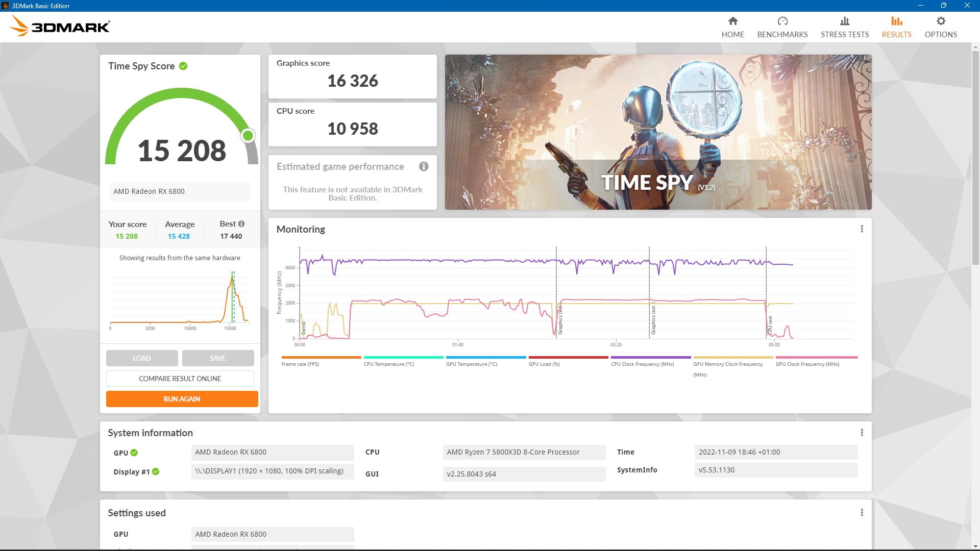Screen dimensions: 980x551
Task: Open Stress Tests bar chart icon
Action: (x=844, y=21)
